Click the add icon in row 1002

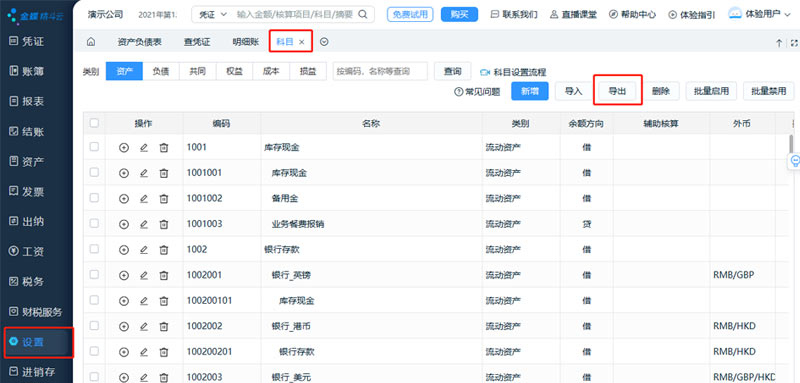[x=123, y=249]
